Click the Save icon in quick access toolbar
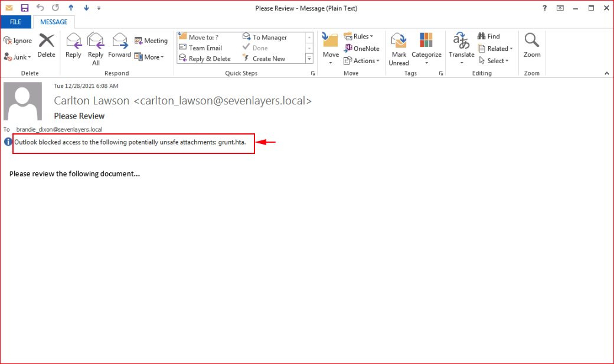614x364 pixels. click(25, 8)
